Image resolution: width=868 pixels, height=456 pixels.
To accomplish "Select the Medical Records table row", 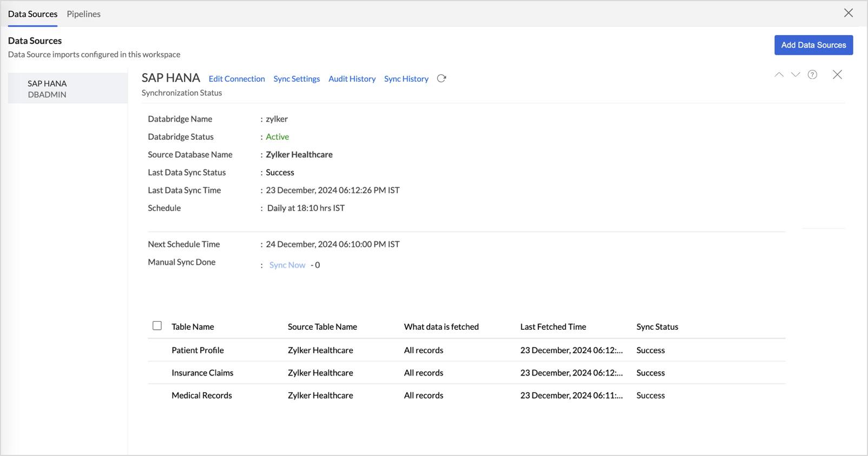I will [201, 396].
